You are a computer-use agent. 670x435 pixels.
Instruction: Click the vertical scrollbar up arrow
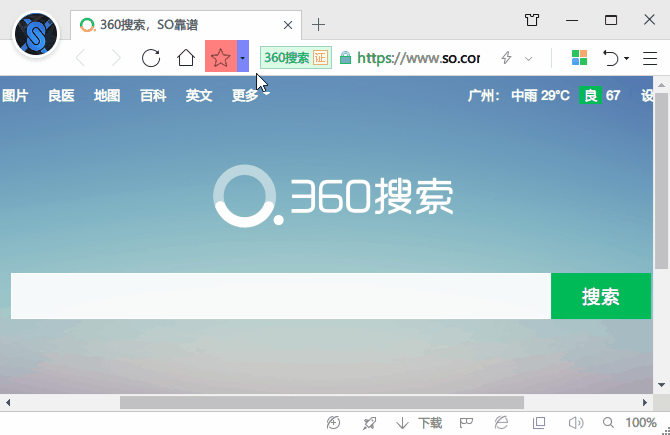(661, 85)
